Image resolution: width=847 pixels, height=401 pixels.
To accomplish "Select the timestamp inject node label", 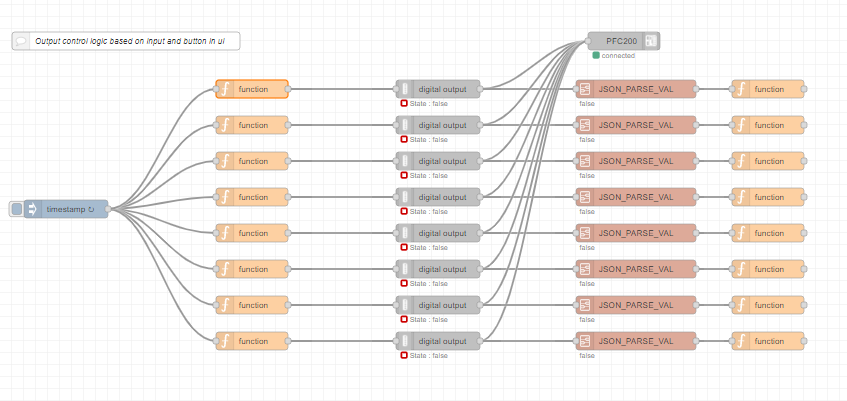I will click(x=70, y=209).
